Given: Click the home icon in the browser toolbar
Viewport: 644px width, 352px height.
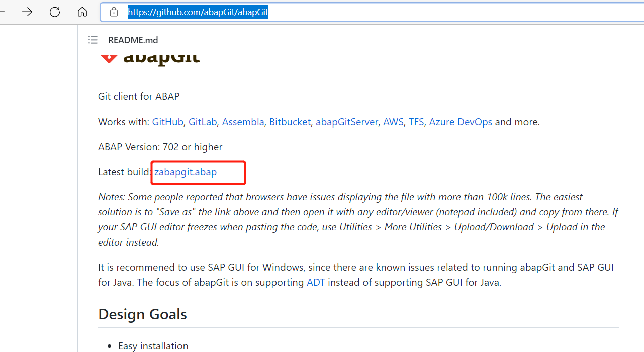Looking at the screenshot, I should click(82, 12).
